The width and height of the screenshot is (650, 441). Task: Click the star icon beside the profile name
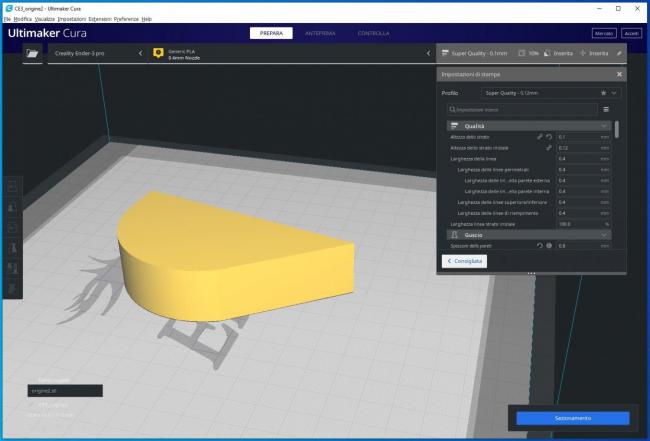[x=601, y=93]
